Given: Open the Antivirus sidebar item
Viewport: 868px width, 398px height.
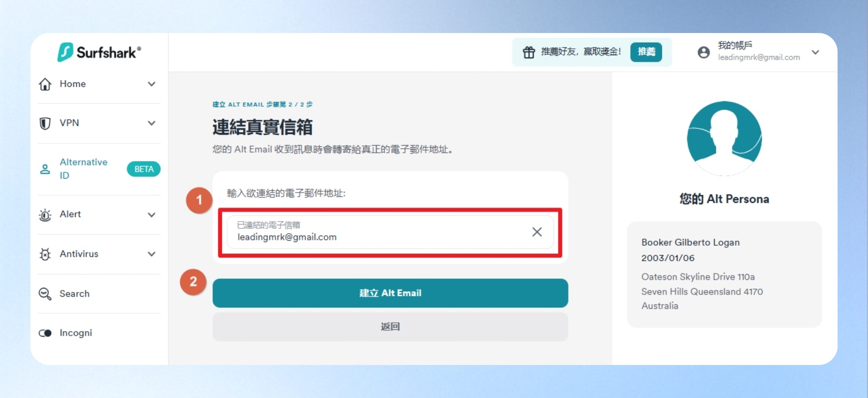Looking at the screenshot, I should [99, 254].
